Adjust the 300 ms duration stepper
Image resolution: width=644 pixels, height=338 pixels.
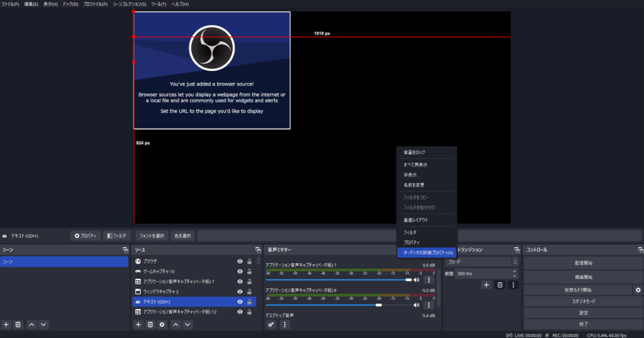[x=514, y=273]
